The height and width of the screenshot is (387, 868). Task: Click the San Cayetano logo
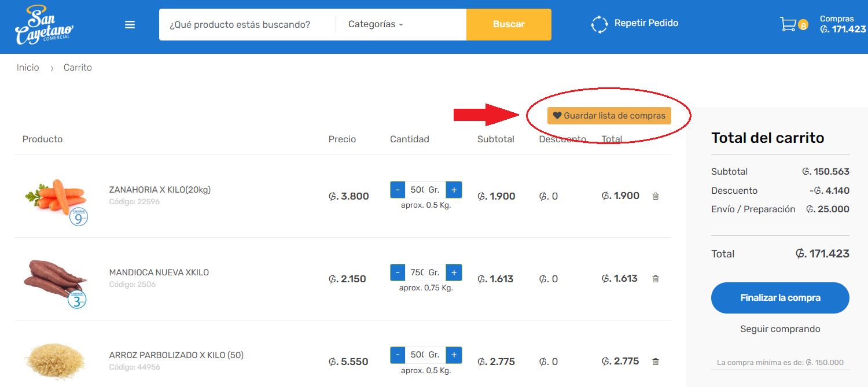point(44,25)
